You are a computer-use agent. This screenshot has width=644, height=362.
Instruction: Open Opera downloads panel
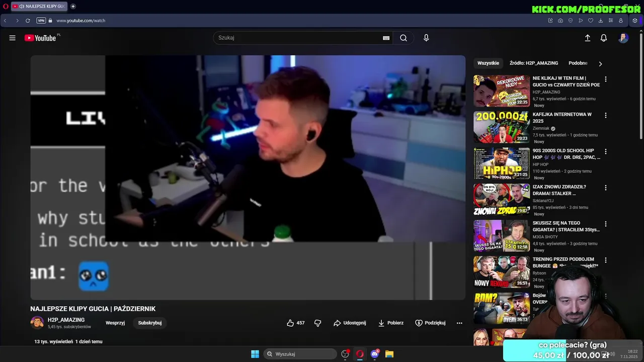point(601,21)
